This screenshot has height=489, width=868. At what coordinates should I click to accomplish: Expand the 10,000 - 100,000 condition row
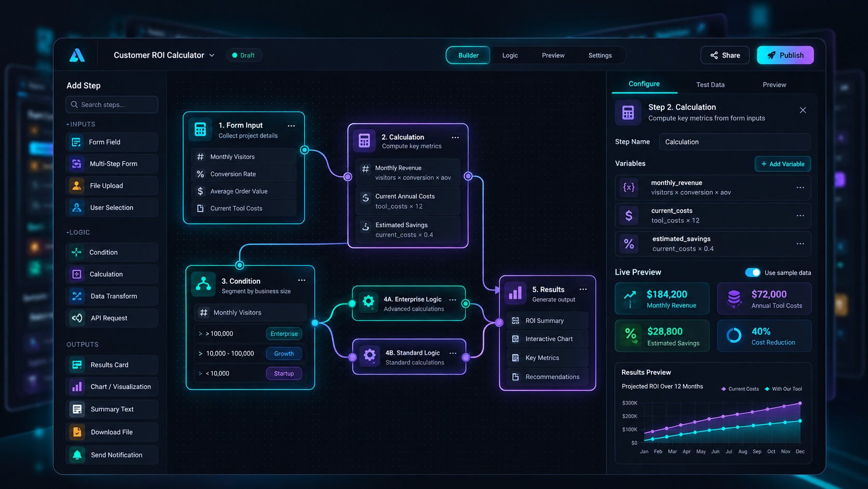pyautogui.click(x=201, y=353)
